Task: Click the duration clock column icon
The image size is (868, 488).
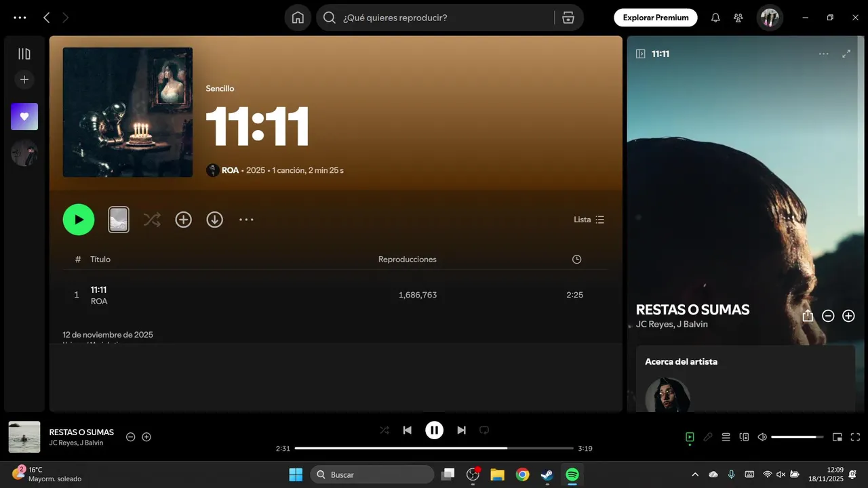Action: point(576,259)
